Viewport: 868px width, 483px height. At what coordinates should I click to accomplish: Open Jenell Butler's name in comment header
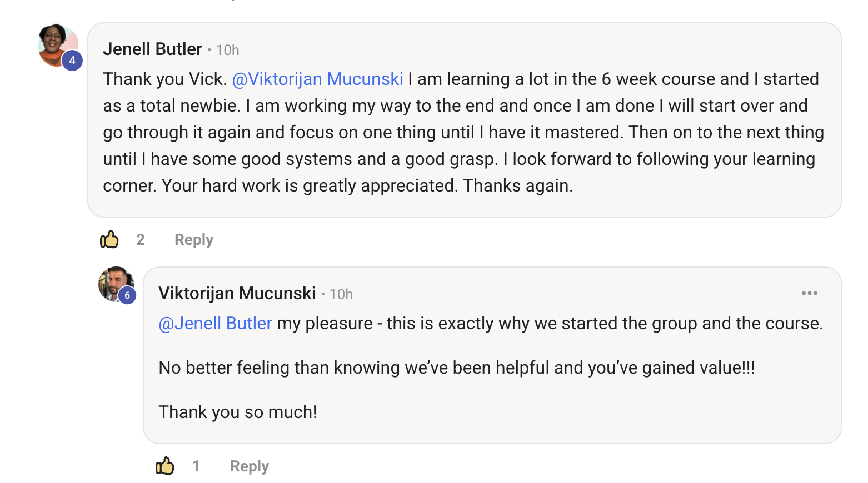tap(153, 49)
